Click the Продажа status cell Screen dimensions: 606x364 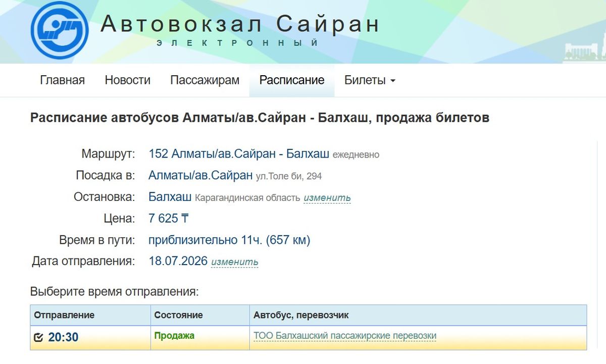point(200,338)
